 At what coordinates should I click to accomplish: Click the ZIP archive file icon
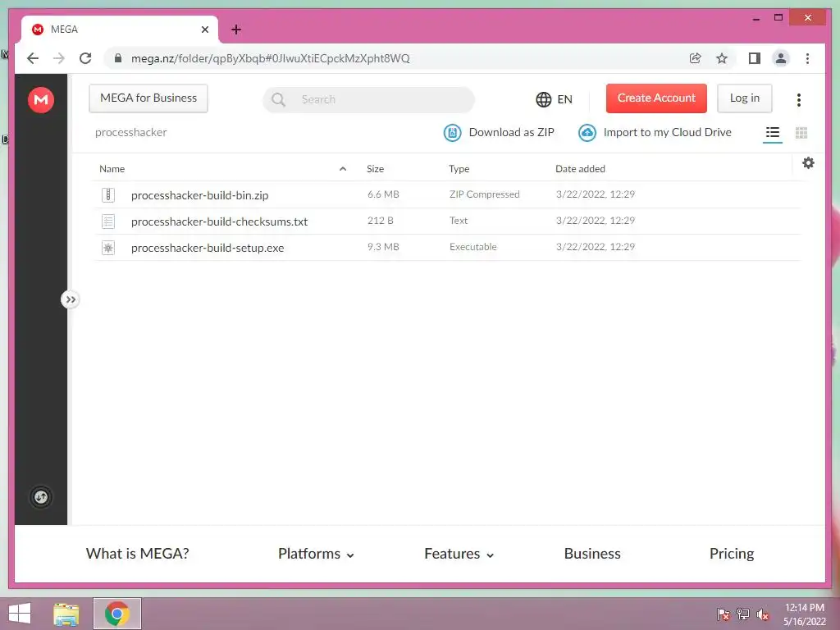point(108,194)
